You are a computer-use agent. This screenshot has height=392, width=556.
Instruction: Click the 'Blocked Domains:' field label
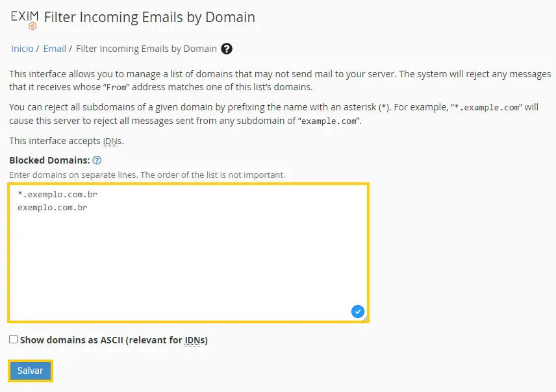tap(49, 160)
